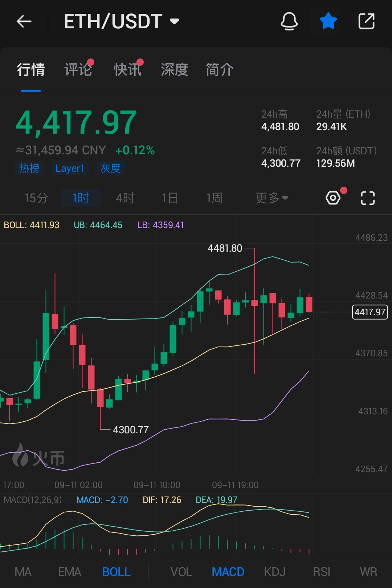Tap the DEA: 19.97 readout
Viewport: 392px width, 588px height.
(217, 500)
